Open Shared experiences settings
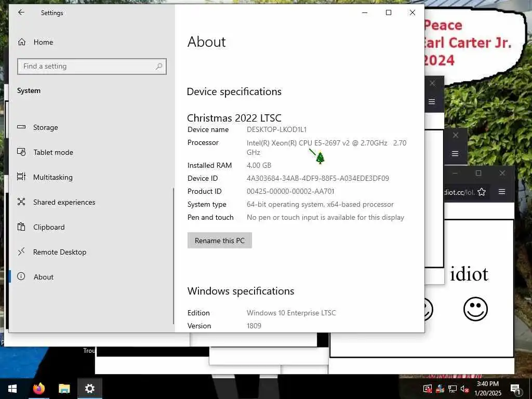The image size is (532, 399). coord(91,202)
